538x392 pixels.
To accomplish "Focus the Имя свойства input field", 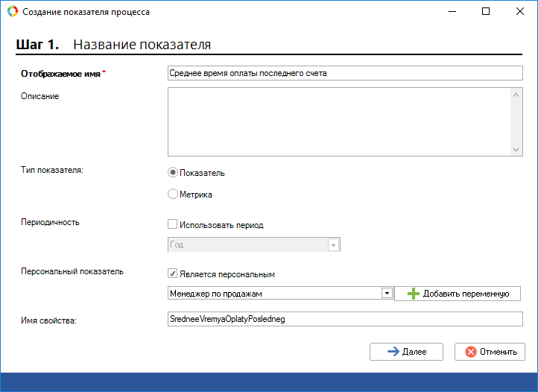I will (346, 319).
